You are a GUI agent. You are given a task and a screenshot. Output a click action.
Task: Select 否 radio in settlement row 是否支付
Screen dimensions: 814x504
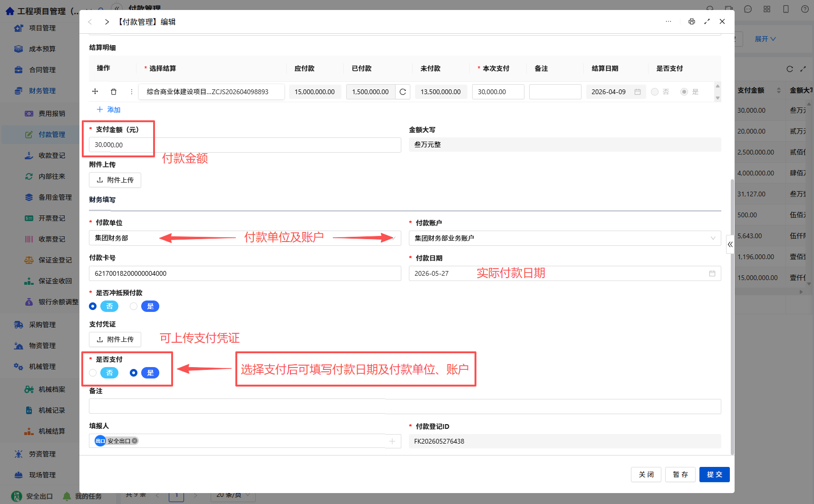[655, 92]
